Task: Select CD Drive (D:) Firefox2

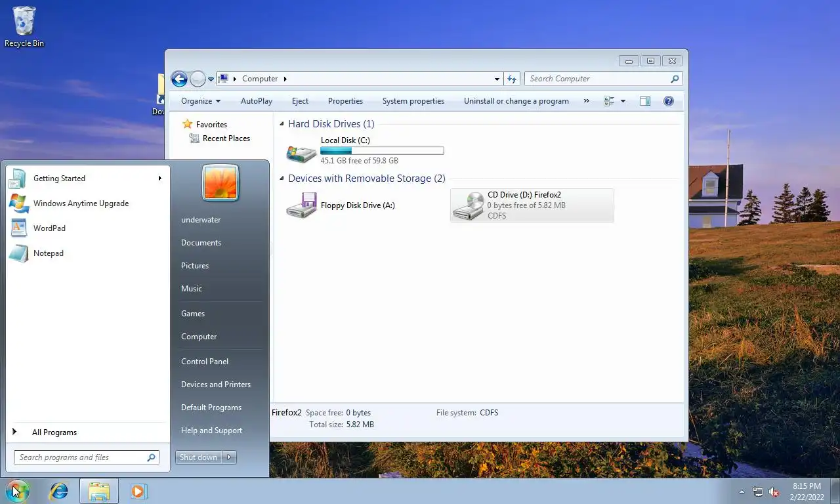Action: [x=532, y=205]
